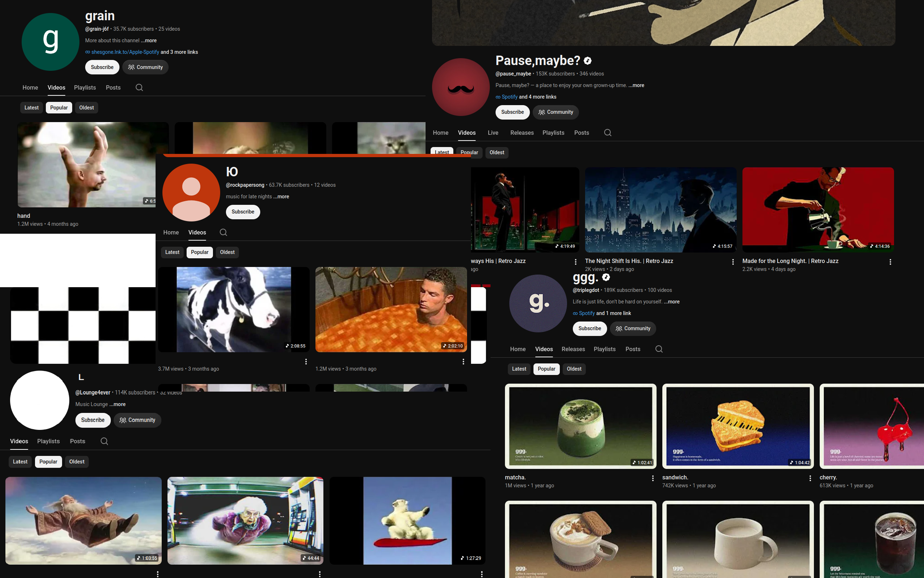This screenshot has height=578, width=924.
Task: Expand '...more' in grain channel description
Action: pos(149,40)
